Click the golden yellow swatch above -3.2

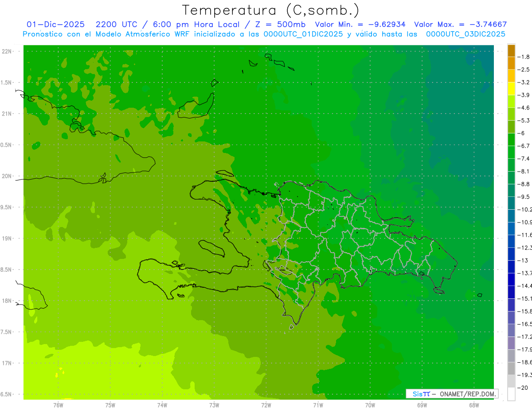point(511,76)
